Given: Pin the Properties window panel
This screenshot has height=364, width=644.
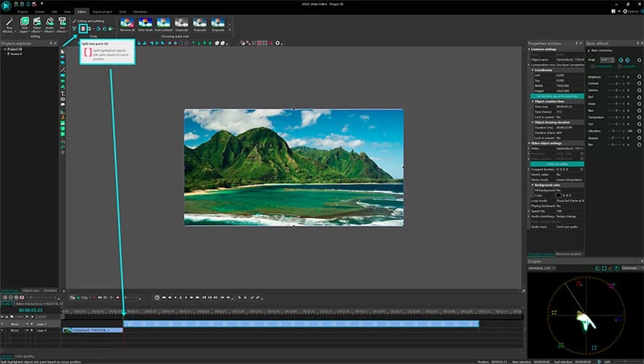Looking at the screenshot, I should click(576, 43).
